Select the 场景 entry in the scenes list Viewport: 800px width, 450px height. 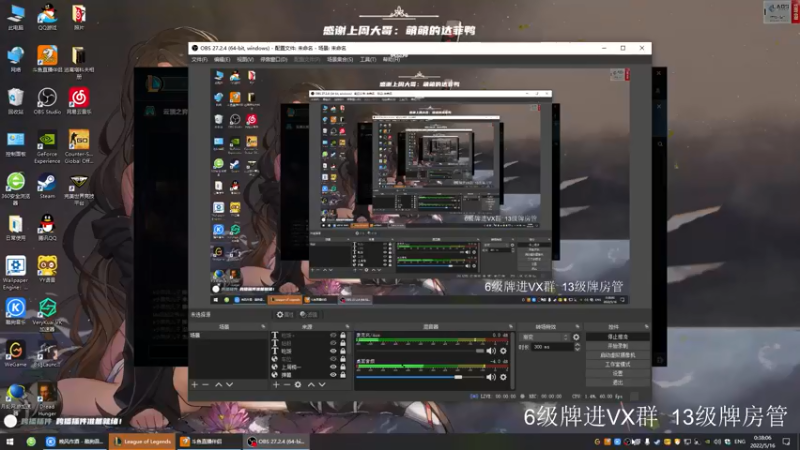230,335
